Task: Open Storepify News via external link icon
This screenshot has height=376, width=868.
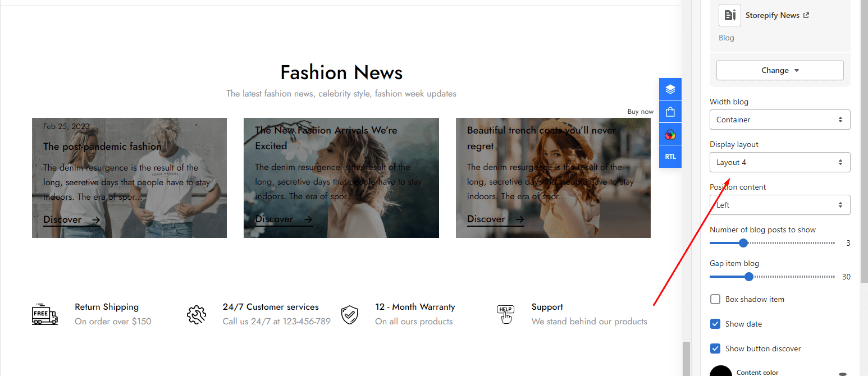Action: 807,15
